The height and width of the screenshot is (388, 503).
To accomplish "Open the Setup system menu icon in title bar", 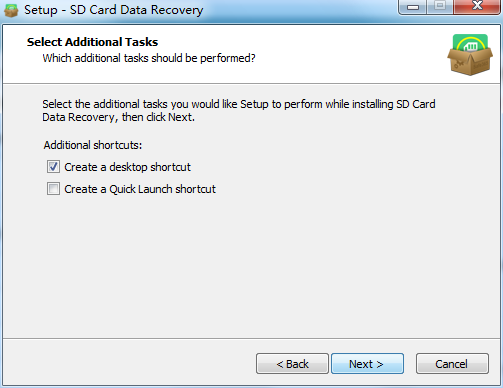I will (11, 10).
